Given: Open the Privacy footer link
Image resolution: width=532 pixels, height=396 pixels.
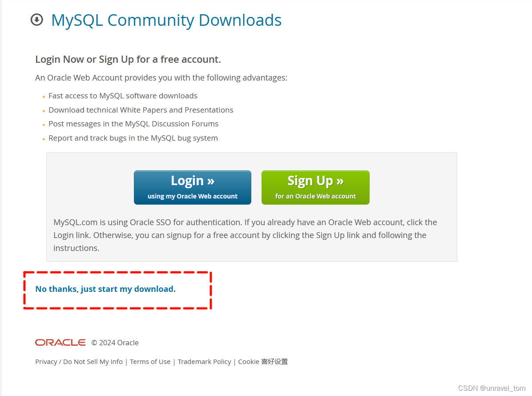Looking at the screenshot, I should [46, 362].
